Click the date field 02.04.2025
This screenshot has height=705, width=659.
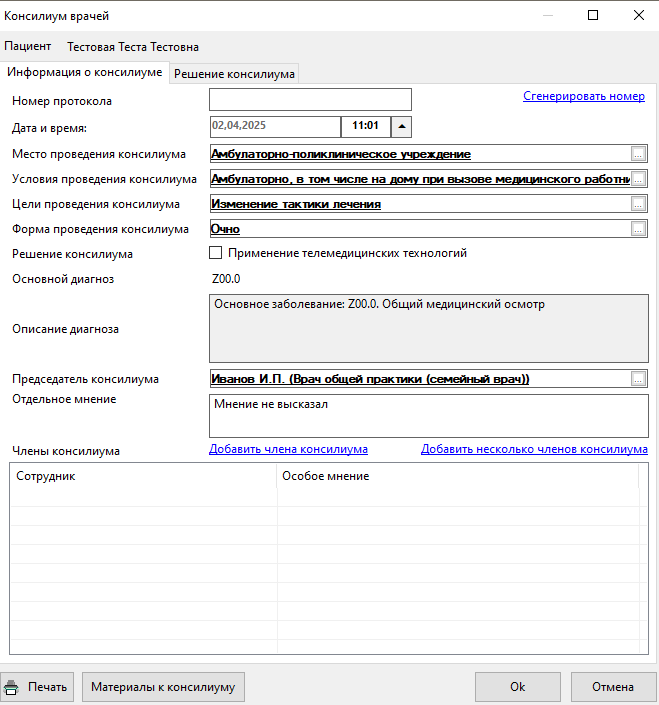point(275,127)
